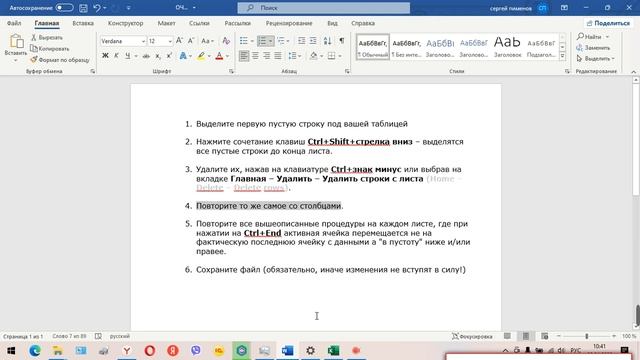Click the Save icon in title bar
640x360 pixels.
click(83, 8)
